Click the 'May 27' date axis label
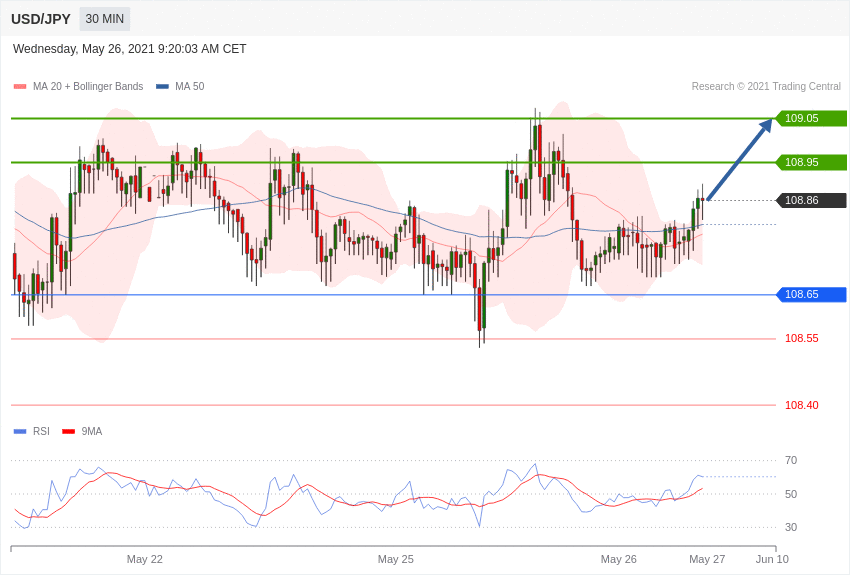 pyautogui.click(x=707, y=559)
